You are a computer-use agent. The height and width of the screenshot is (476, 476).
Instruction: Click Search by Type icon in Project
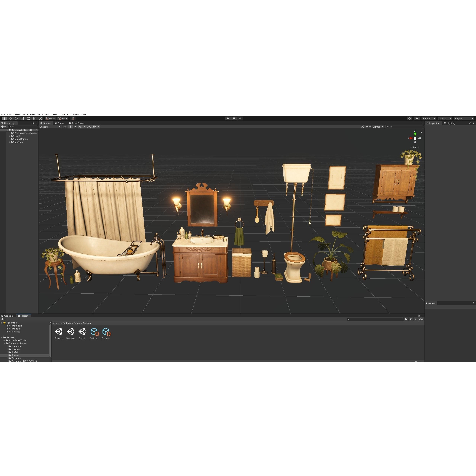[x=406, y=319]
